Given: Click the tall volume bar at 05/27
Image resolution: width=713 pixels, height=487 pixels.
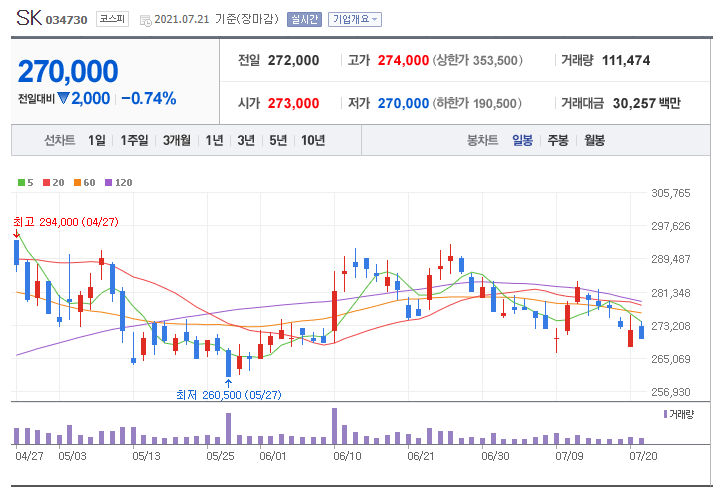Looking at the screenshot, I should coord(228,428).
